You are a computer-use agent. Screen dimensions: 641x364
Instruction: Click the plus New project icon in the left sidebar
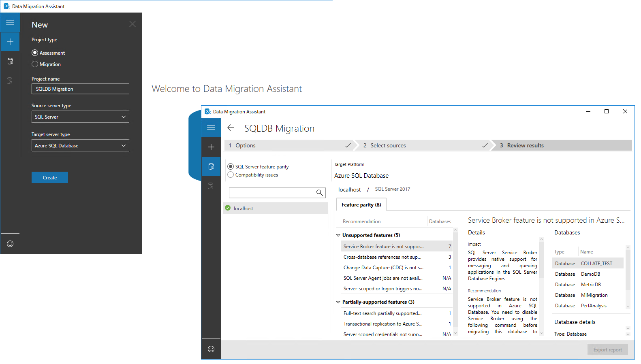[10, 42]
